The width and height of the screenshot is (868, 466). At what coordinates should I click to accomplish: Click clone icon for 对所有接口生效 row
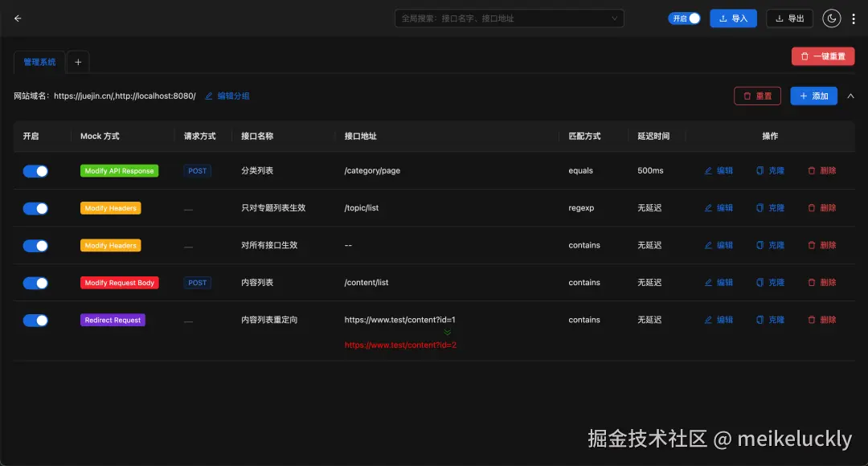click(759, 245)
